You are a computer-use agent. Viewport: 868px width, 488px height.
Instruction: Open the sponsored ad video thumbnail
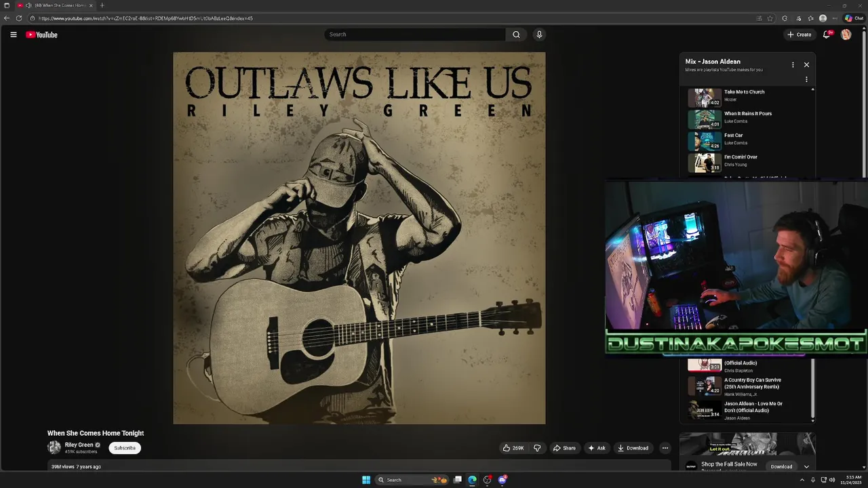tap(747, 444)
